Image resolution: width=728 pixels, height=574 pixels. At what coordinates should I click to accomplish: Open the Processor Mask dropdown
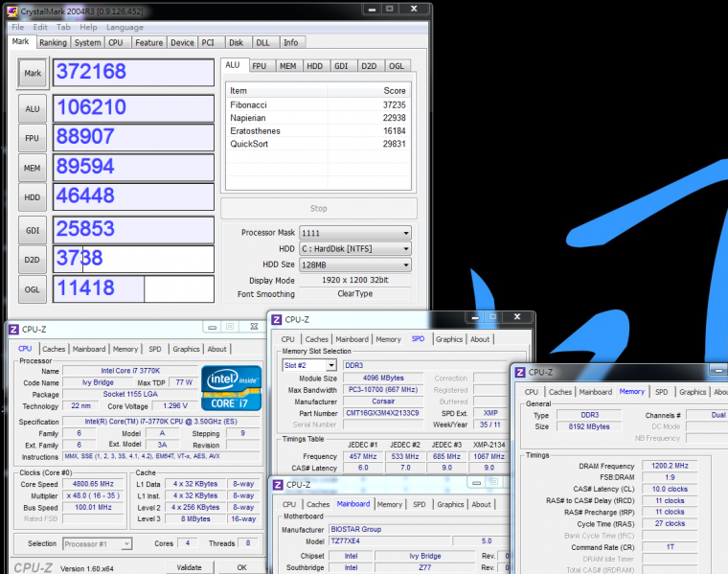point(353,233)
